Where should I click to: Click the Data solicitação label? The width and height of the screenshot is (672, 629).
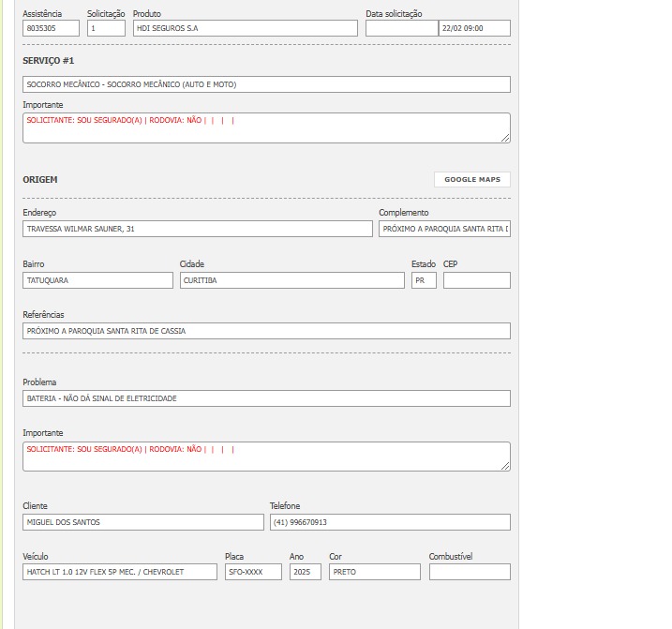394,14
